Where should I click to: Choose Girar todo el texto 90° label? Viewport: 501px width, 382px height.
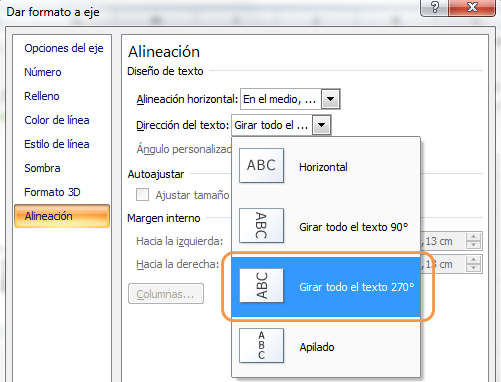[x=354, y=227]
